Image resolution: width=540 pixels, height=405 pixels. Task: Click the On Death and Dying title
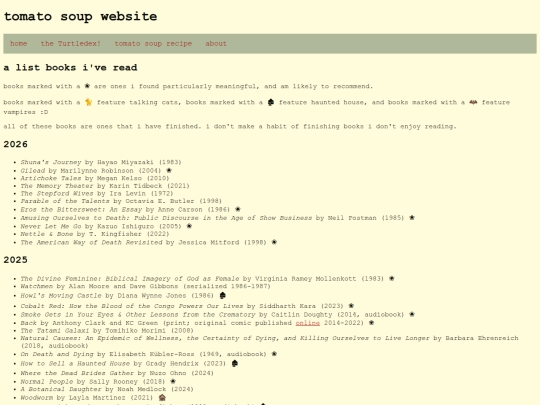point(57,354)
